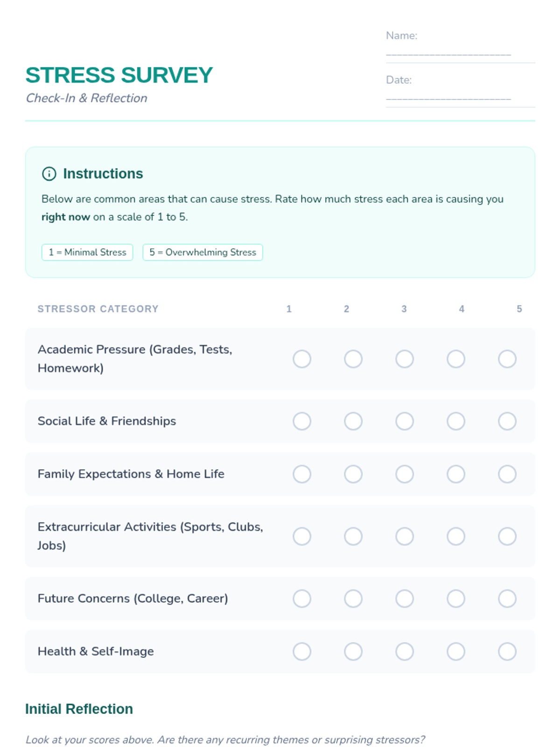
Task: Mark Extracurricular Activities stress as 3
Action: (x=405, y=536)
